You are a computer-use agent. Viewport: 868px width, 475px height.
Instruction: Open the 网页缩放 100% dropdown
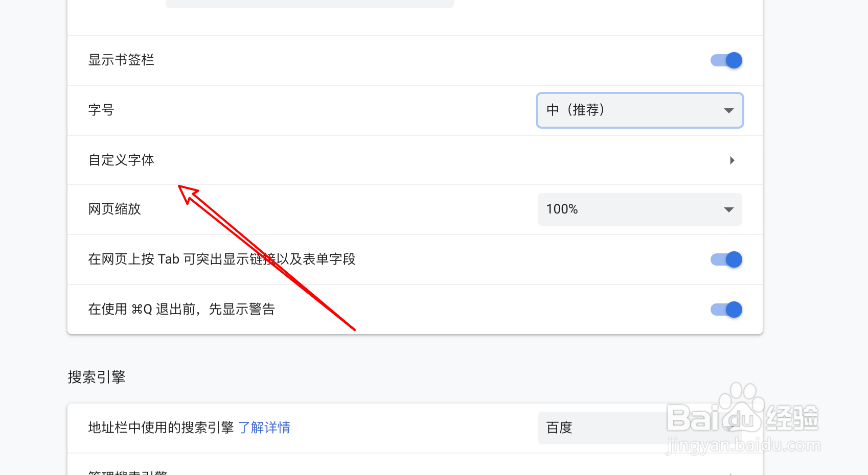(639, 209)
